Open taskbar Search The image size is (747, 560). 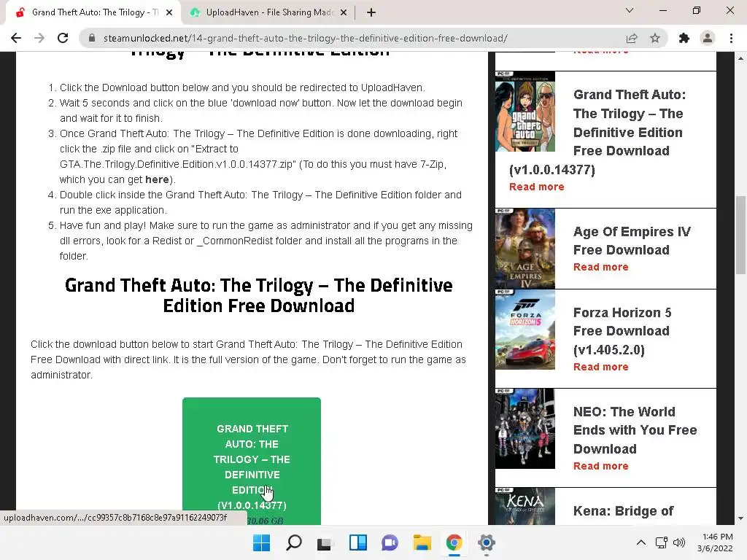click(293, 542)
